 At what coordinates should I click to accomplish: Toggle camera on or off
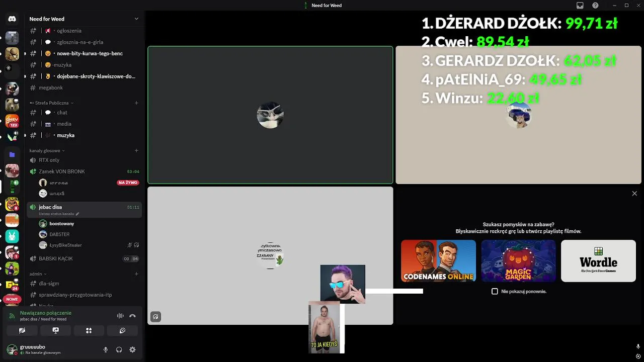coord(22,330)
